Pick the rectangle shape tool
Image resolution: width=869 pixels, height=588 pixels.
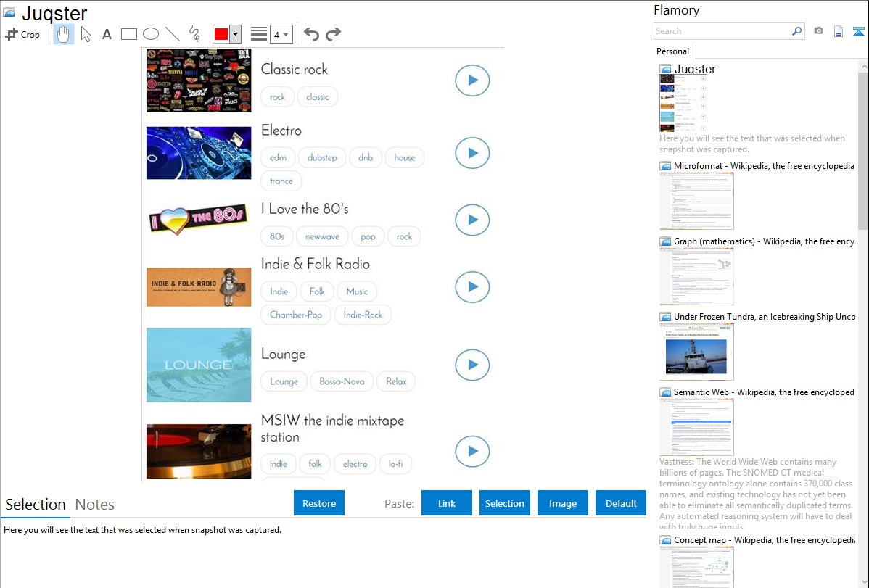(128, 34)
